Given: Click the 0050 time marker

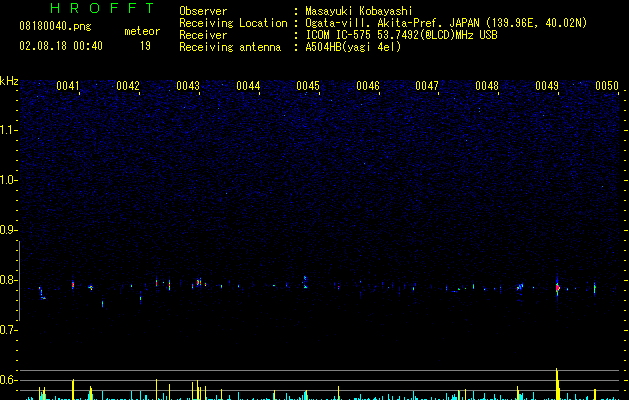Looking at the screenshot, I should point(607,86).
